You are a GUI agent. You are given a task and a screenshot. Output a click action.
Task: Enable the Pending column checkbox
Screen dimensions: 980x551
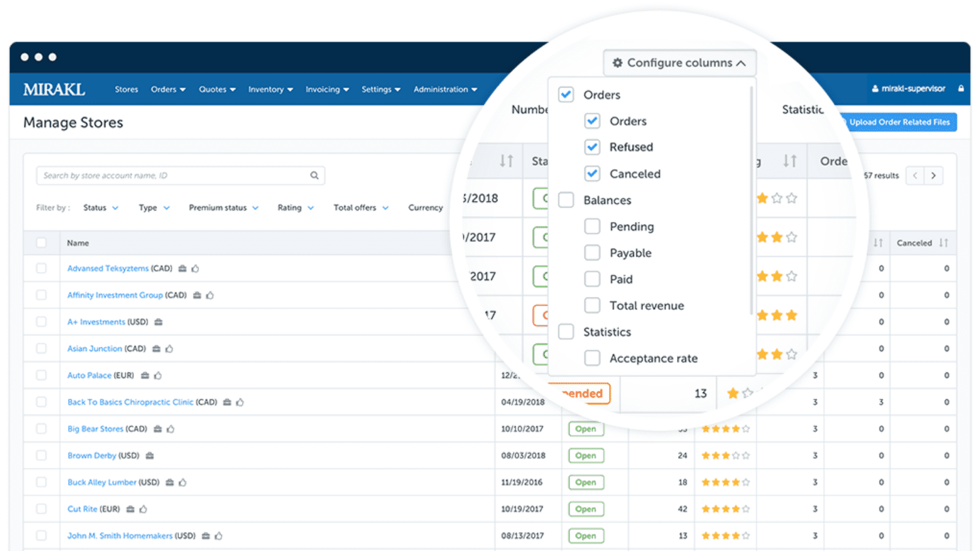click(592, 227)
